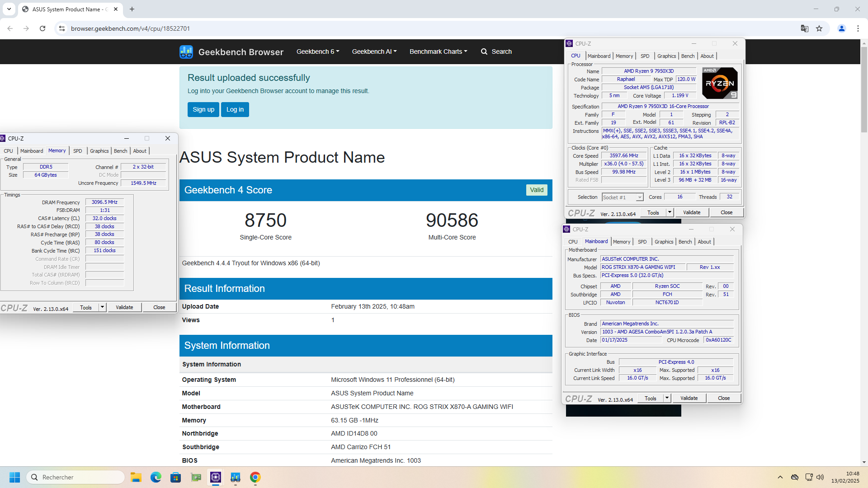Open Memory tab in the CPU window of CPU-Z
The height and width of the screenshot is (488, 868).
(x=624, y=56)
